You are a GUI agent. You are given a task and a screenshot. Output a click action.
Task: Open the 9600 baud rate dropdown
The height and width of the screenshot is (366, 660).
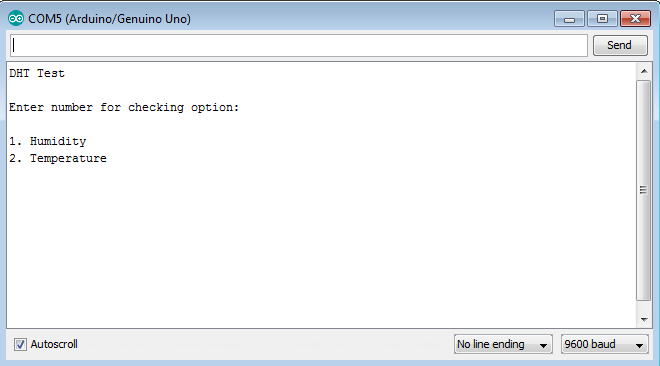click(x=604, y=344)
